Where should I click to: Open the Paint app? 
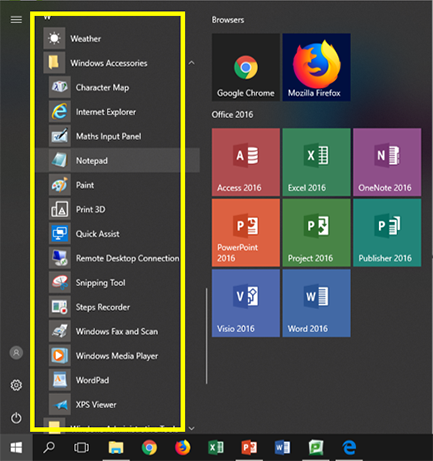coord(118,185)
